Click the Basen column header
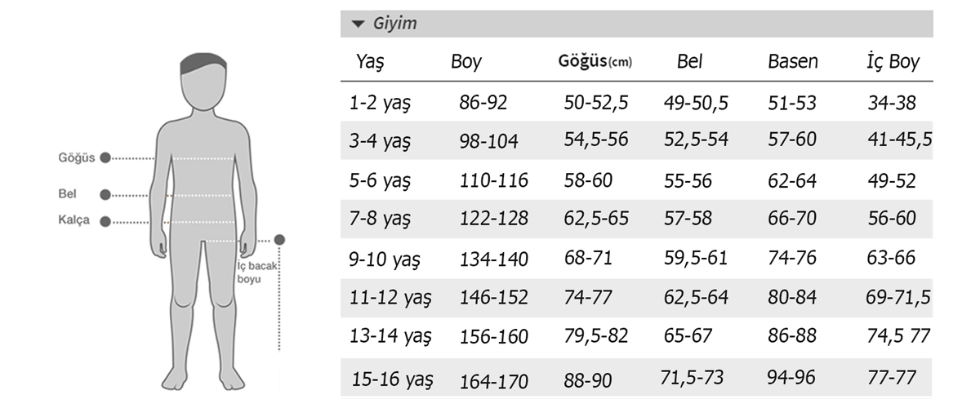Image resolution: width=980 pixels, height=408 pixels. pos(793,62)
